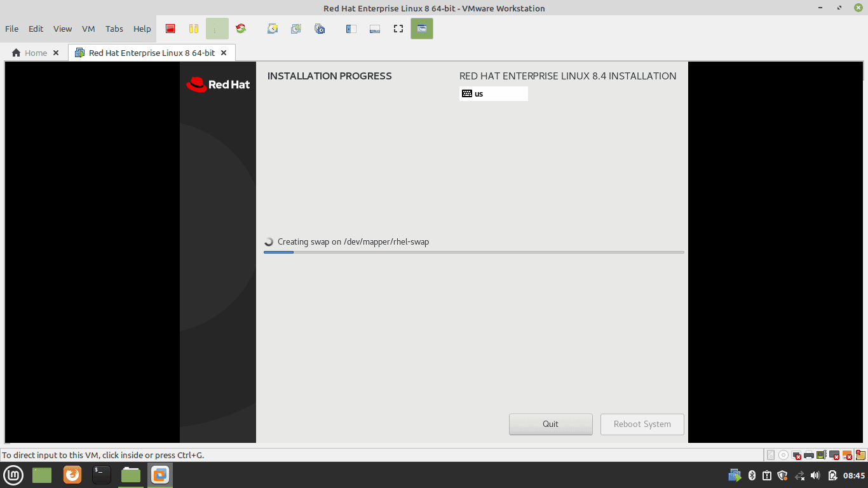Take a snapshot of the virtual machine
The width and height of the screenshot is (868, 488).
tap(273, 29)
